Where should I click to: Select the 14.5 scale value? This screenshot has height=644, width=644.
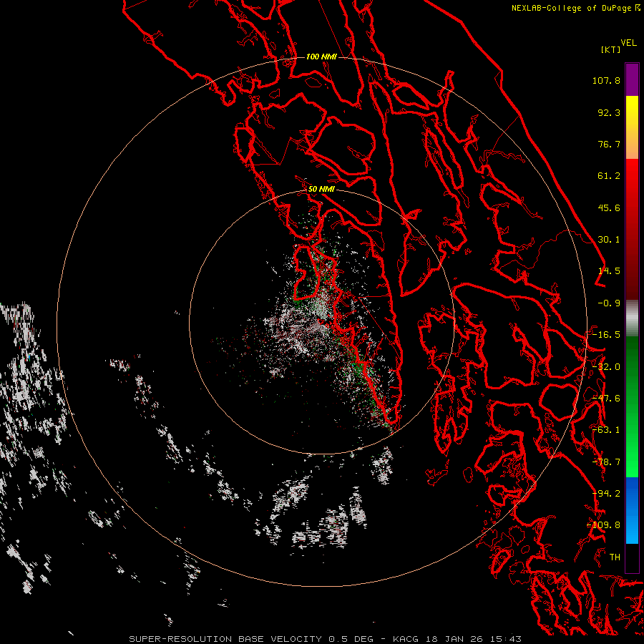(609, 271)
